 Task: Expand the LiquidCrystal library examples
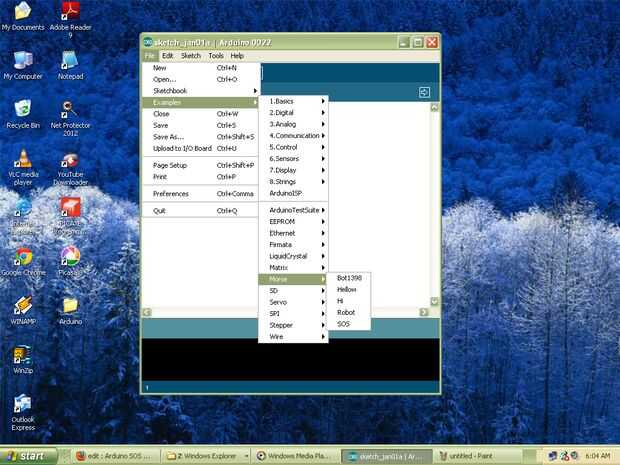293,256
